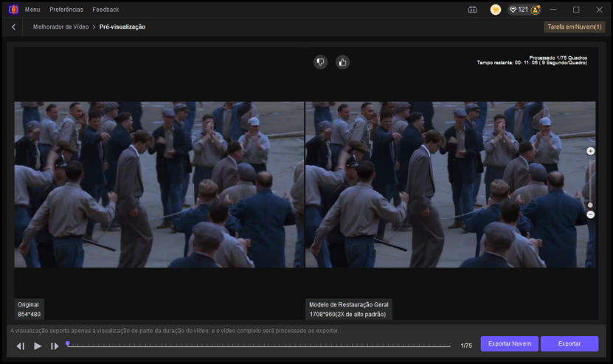Screen dimensions: 613x364
Task: Click the middle of frame timeline
Action: pyautogui.click(x=258, y=346)
